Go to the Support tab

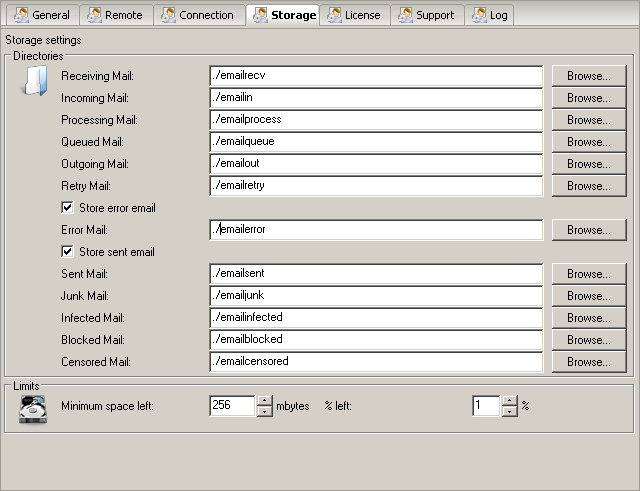click(x=426, y=15)
